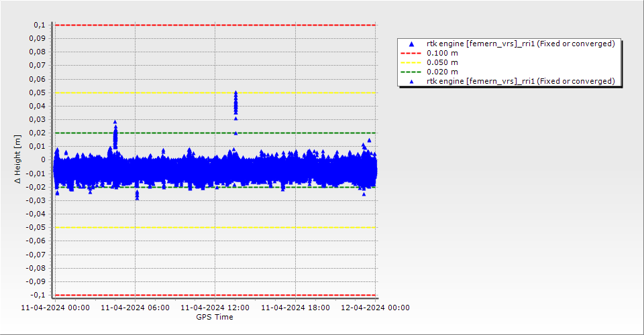The width and height of the screenshot is (644, 335).
Task: Click the upper red dashed line in plot
Action: [215, 25]
